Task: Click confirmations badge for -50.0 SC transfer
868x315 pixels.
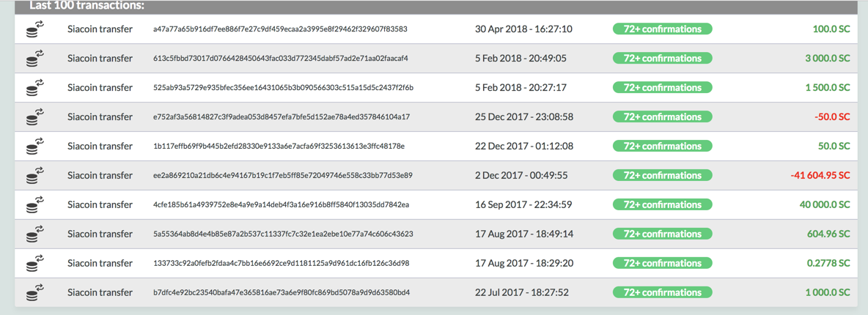Action: (662, 117)
